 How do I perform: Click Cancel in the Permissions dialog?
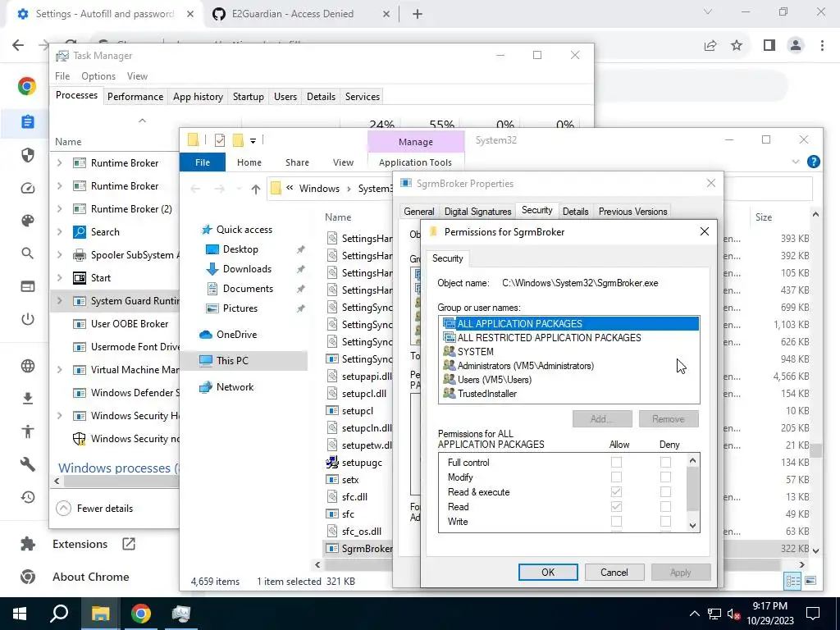614,572
